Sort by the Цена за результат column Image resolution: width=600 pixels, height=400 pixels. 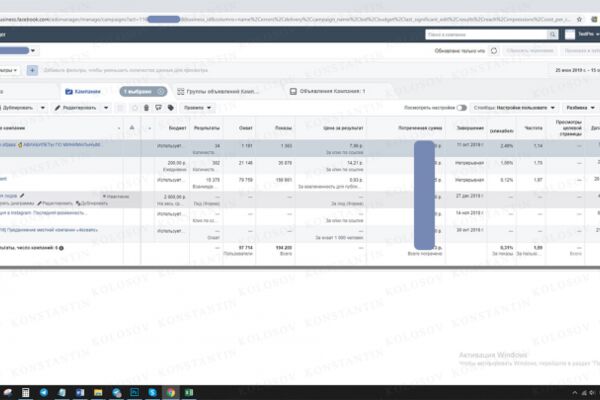pos(343,128)
